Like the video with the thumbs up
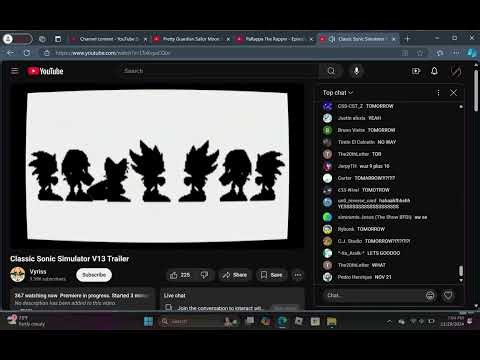 pyautogui.click(x=180, y=275)
